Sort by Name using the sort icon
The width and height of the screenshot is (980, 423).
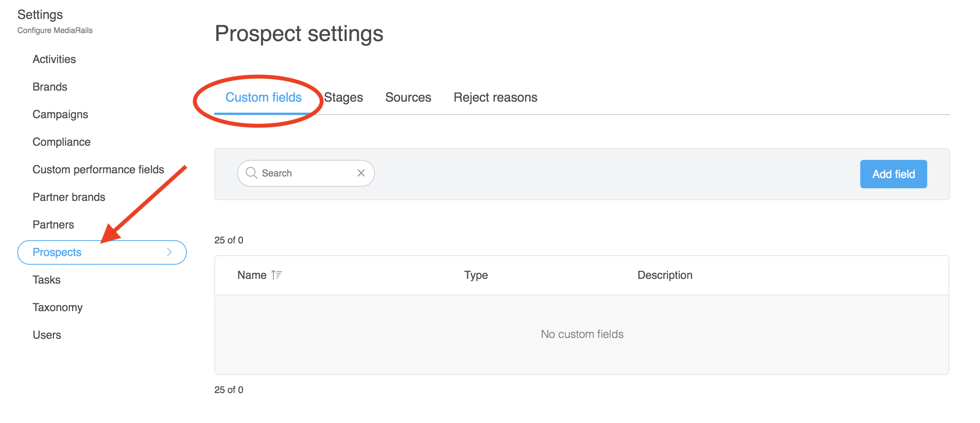(277, 275)
